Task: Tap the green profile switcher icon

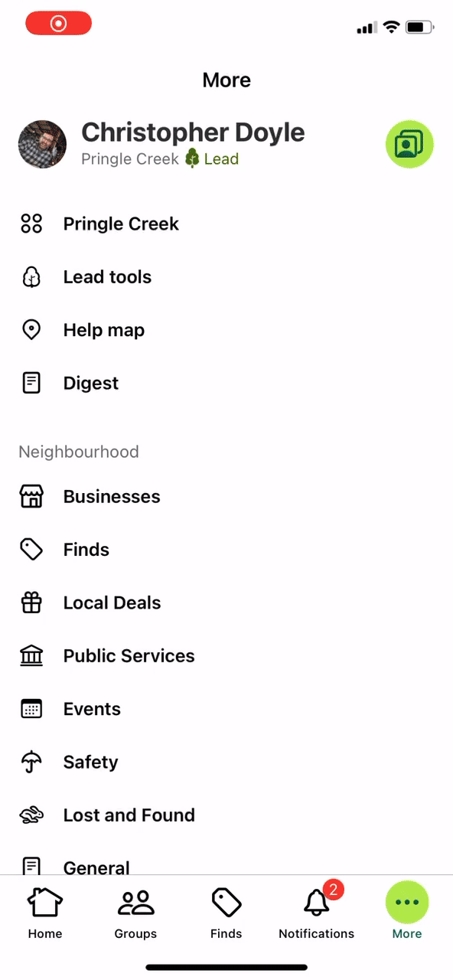Action: pos(409,144)
